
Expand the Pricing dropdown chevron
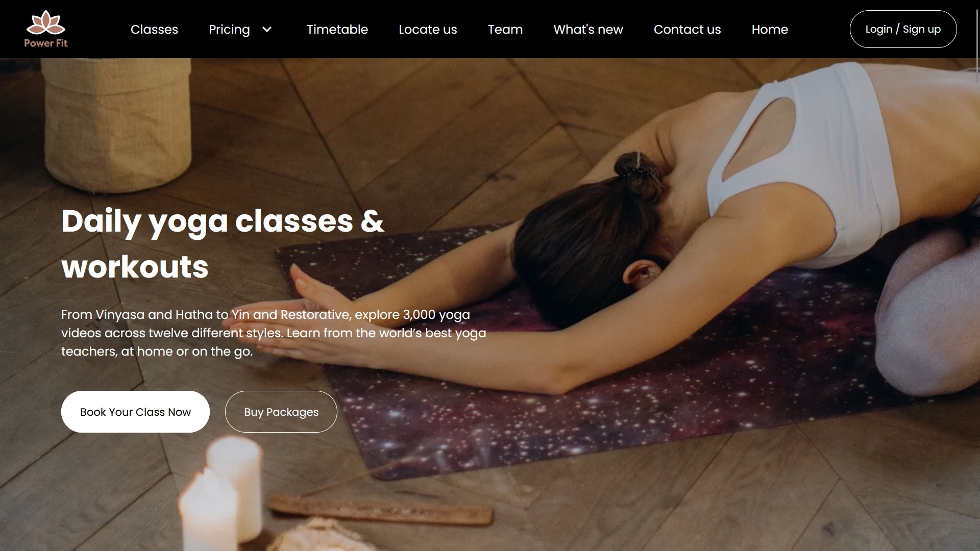[x=267, y=30]
